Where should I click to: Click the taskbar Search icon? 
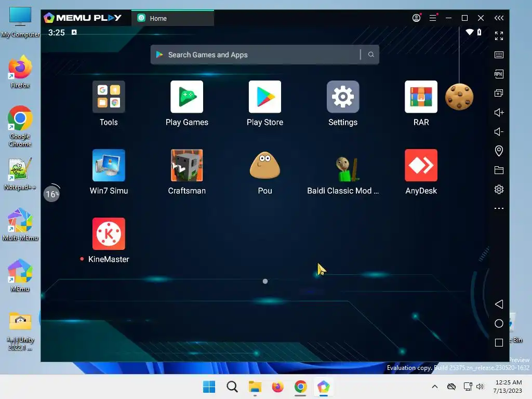232,387
